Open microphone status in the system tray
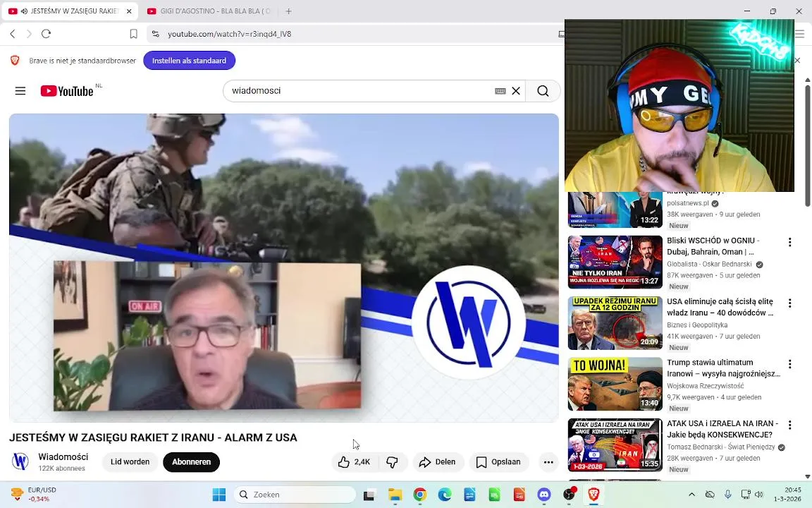Image resolution: width=812 pixels, height=508 pixels. (x=727, y=495)
